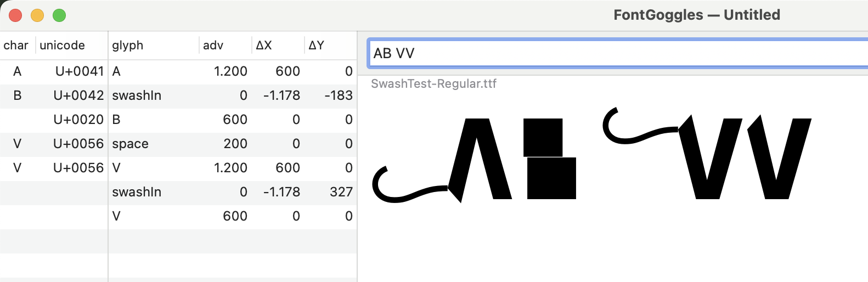
Task: Sort by the char column header
Action: [16, 46]
